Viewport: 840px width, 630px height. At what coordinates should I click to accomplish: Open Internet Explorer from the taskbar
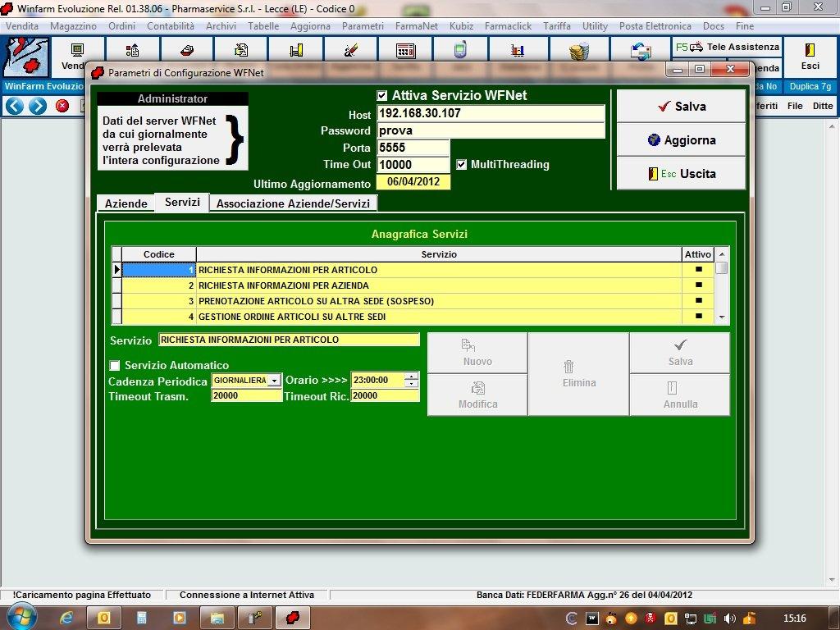pyautogui.click(x=66, y=618)
